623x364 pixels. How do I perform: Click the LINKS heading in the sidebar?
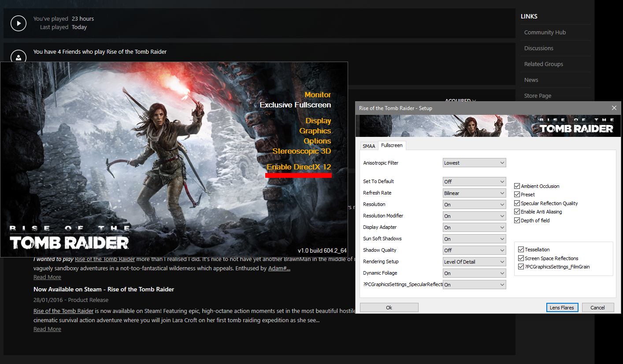(529, 16)
